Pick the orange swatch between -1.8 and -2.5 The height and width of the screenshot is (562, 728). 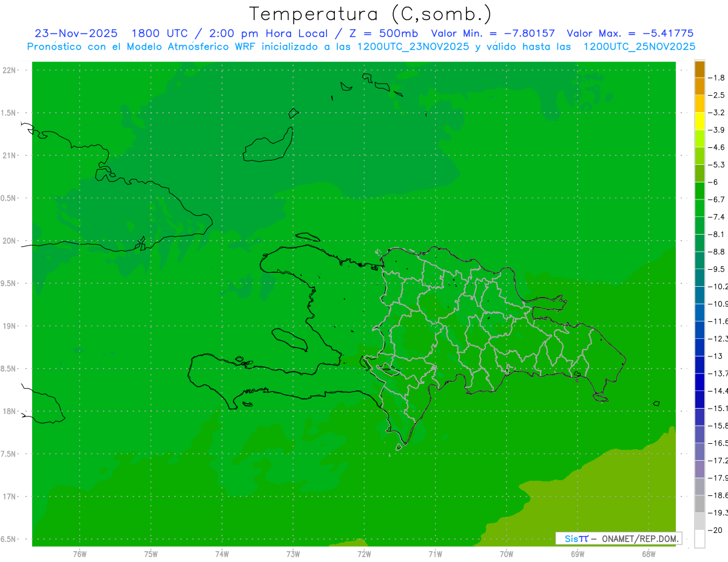coord(699,86)
